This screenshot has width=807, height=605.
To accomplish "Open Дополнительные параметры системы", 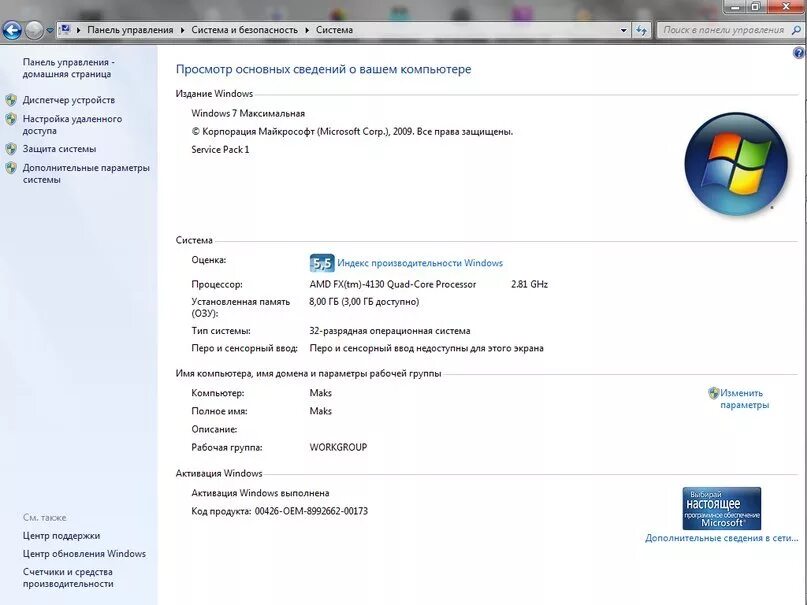I will 86,173.
